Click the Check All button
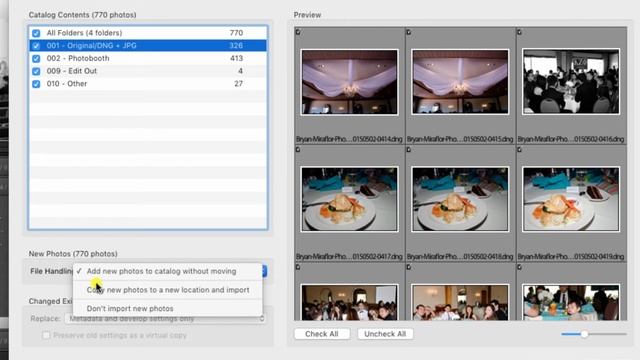This screenshot has width=640, height=360. [322, 334]
